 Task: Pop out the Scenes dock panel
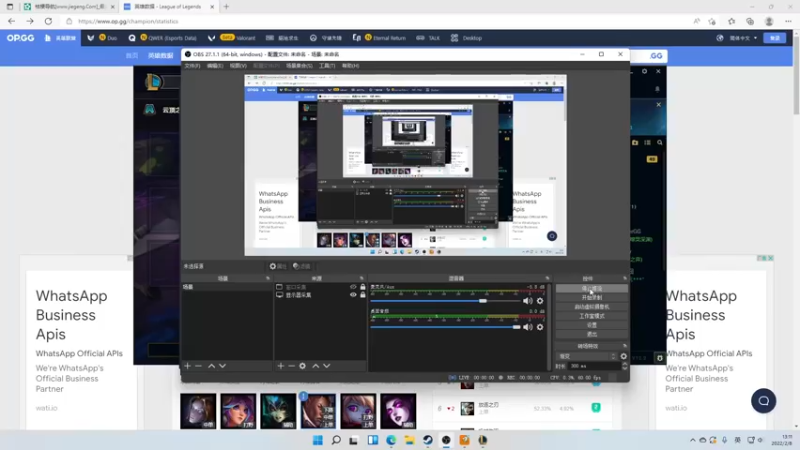click(268, 279)
